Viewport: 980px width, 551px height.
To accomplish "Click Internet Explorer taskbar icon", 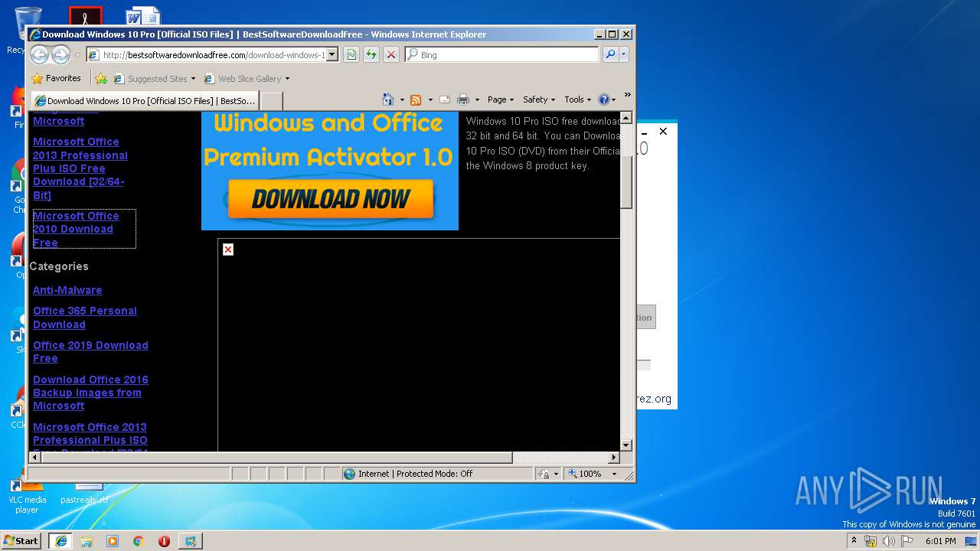I will [61, 541].
